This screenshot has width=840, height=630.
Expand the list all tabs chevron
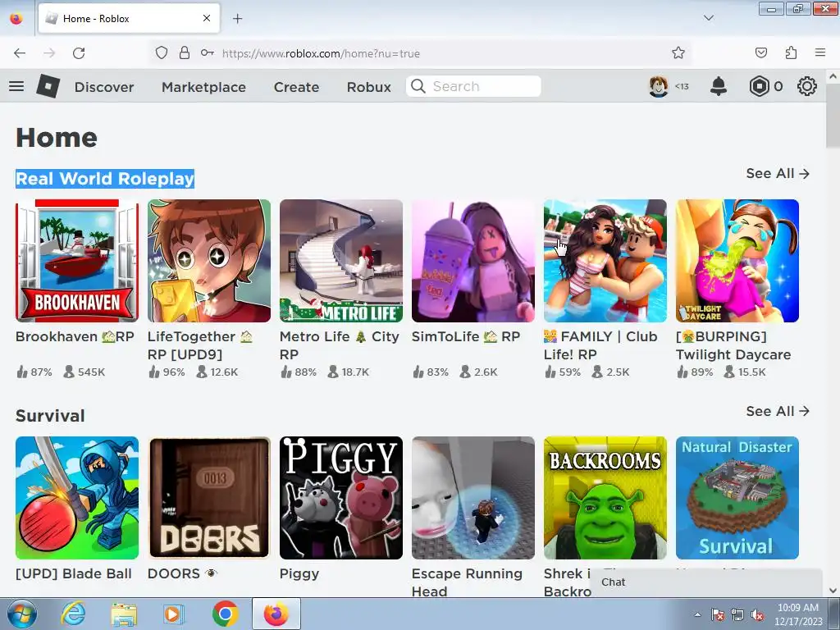point(708,18)
